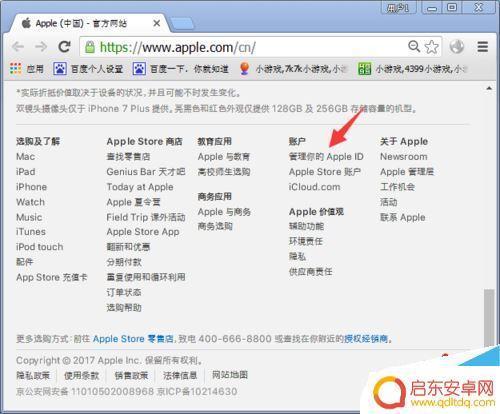Open the Chrome hamburger menu

pos(483,47)
